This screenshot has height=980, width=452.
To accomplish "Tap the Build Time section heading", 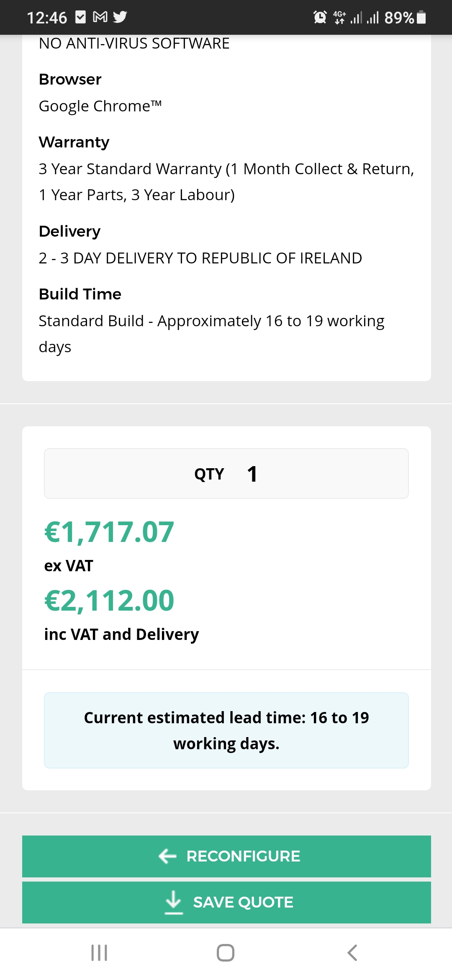I will 80,294.
